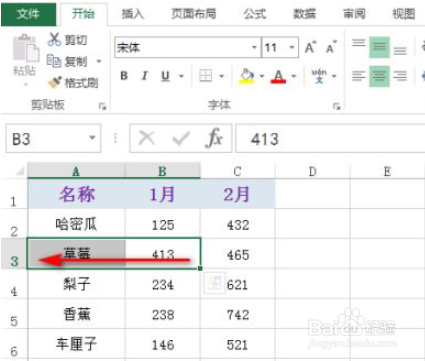Open clipboard group dialog launcher
Viewport: 425px width, 361px height.
102,106
